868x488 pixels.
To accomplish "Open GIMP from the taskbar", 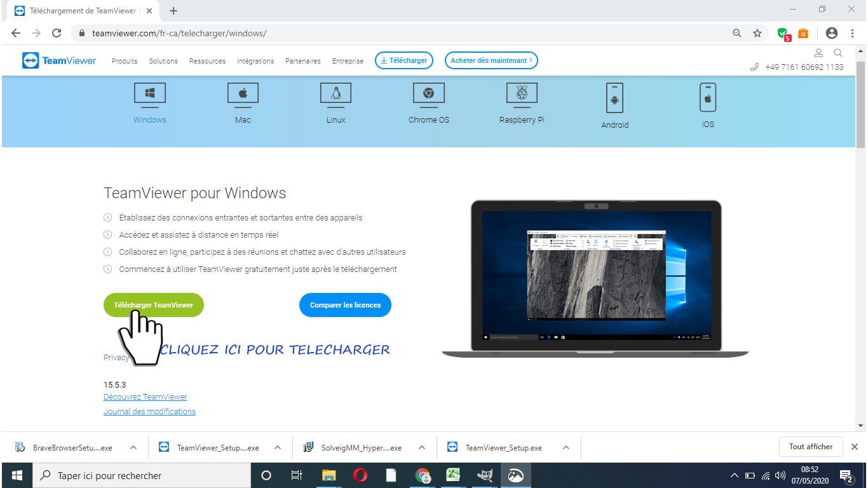I will 485,475.
